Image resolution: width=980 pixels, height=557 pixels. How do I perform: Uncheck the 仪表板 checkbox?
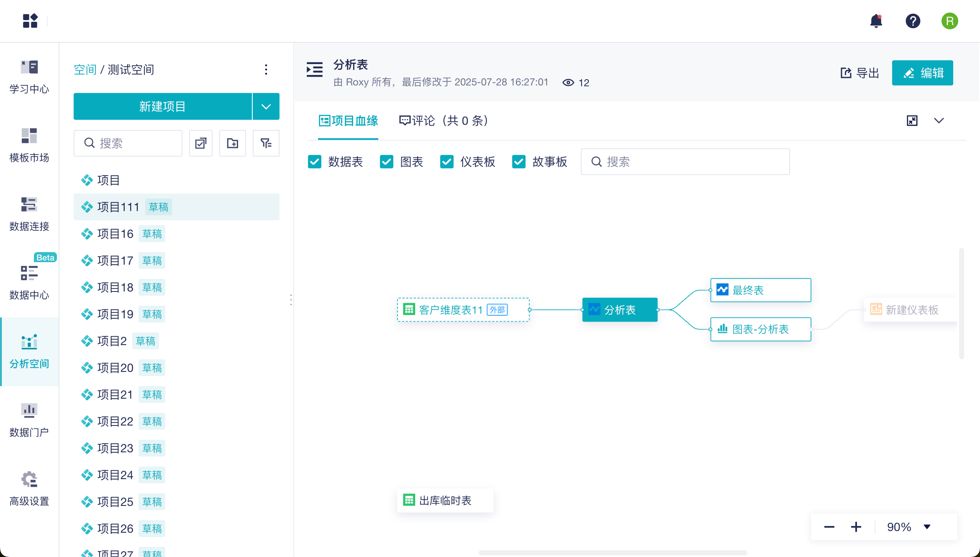point(447,162)
